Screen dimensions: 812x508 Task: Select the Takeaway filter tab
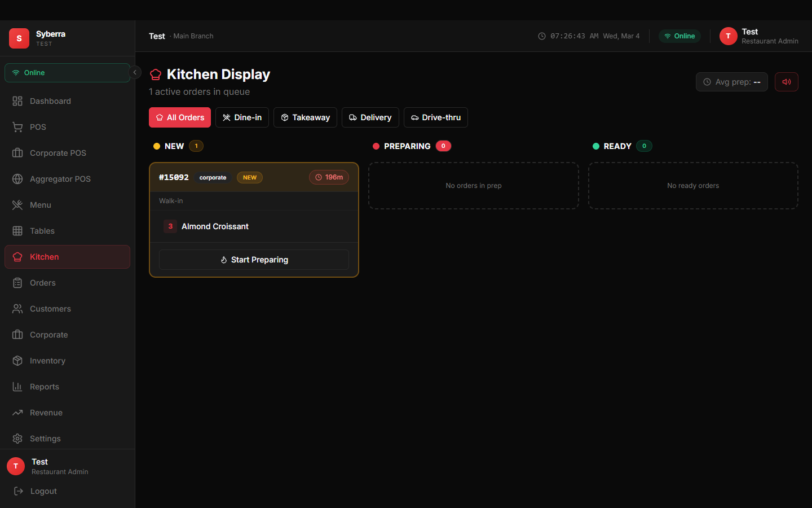coord(305,117)
